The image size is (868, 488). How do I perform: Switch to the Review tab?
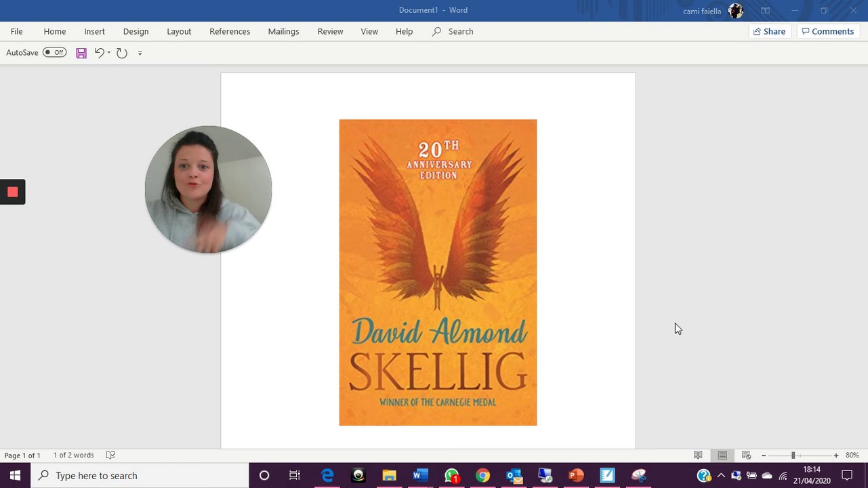330,31
